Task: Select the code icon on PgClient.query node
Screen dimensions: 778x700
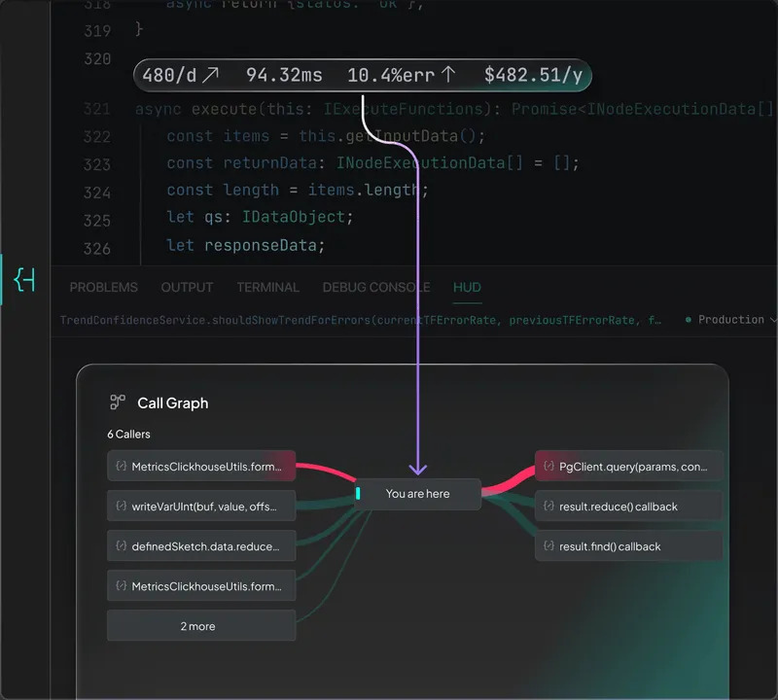Action: 548,466
